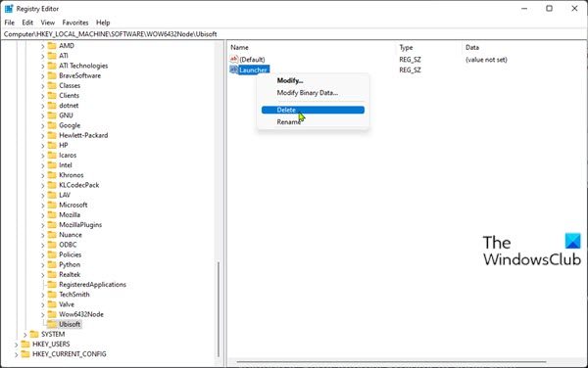Expand the dotnet key chevron
Viewport: 588px width, 368px height.
42,106
